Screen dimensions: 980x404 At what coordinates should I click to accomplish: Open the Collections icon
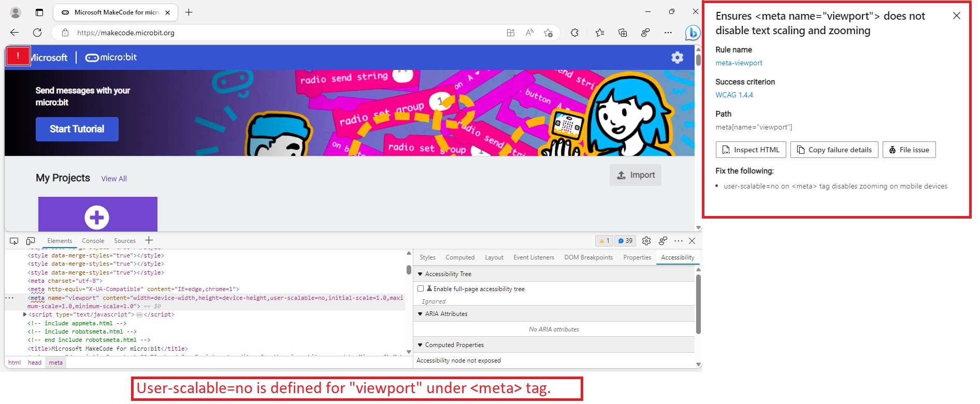(623, 33)
